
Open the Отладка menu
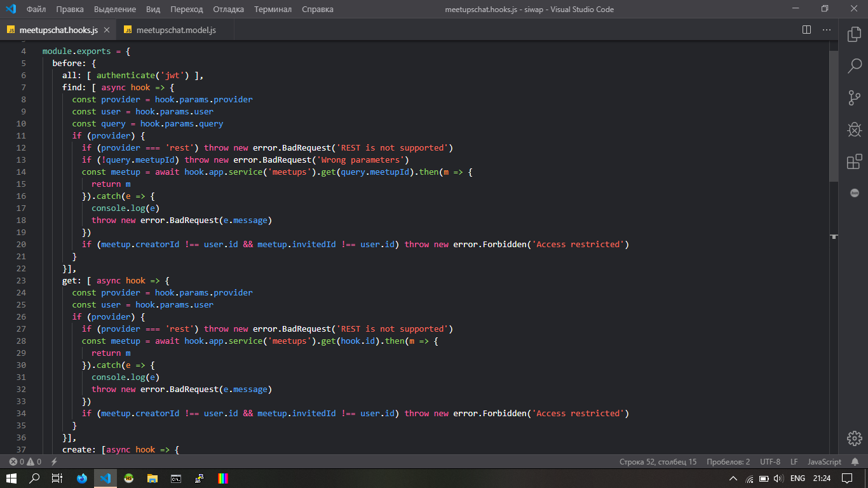[228, 10]
